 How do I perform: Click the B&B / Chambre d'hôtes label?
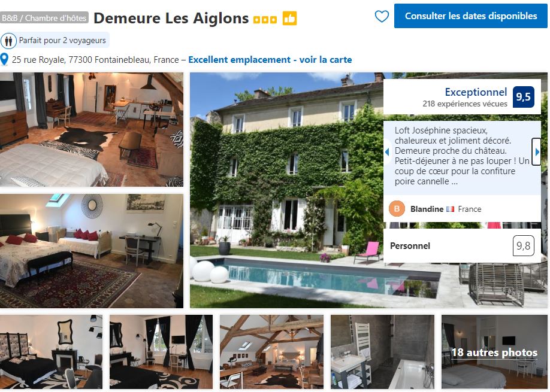click(x=44, y=18)
